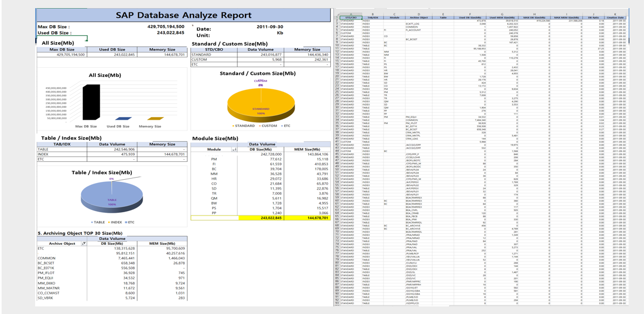Viewport: 644px width, 314px height.
Task: Select the PM module row label
Action: 214,159
